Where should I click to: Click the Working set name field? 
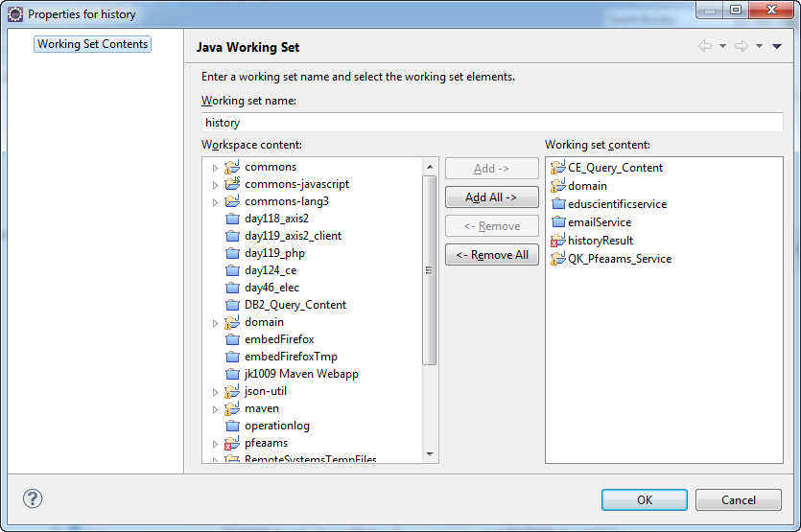click(492, 123)
